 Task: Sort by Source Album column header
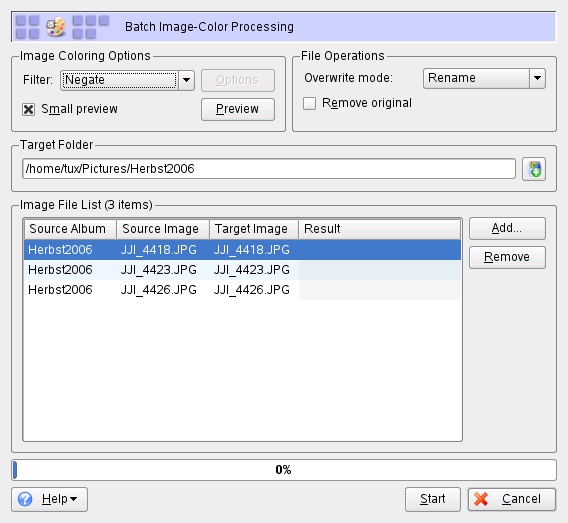tap(70, 229)
